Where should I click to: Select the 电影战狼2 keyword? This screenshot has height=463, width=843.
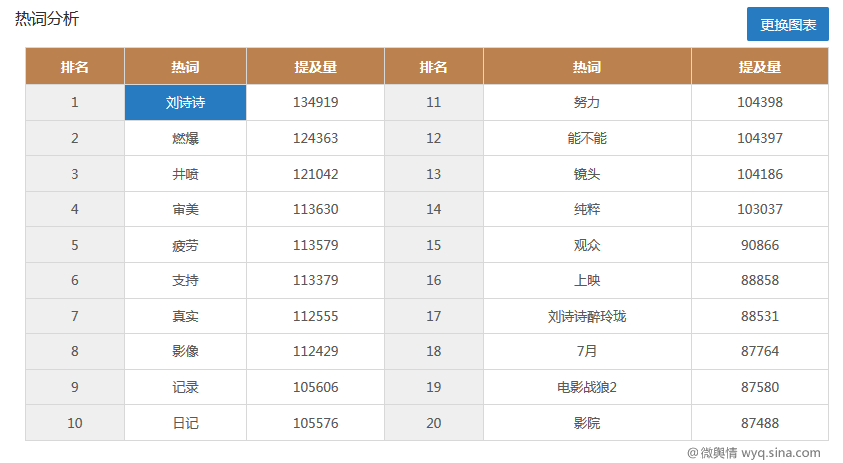coord(587,387)
